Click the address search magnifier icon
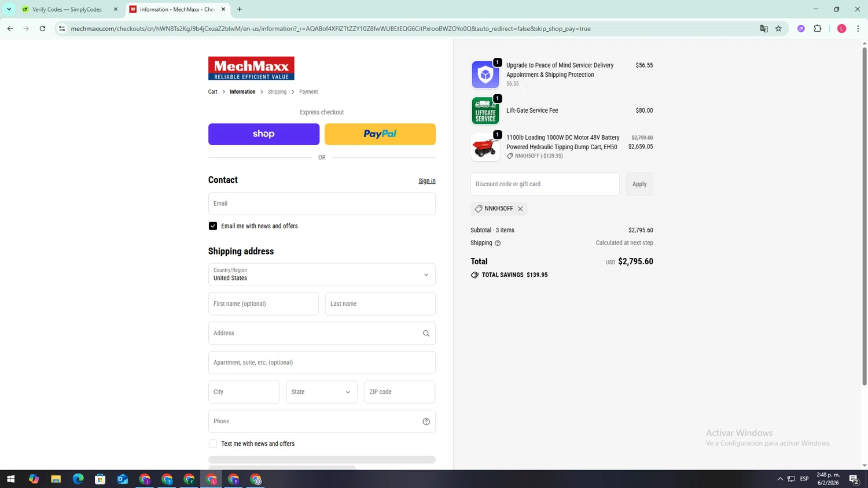This screenshot has width=868, height=488. [x=426, y=333]
